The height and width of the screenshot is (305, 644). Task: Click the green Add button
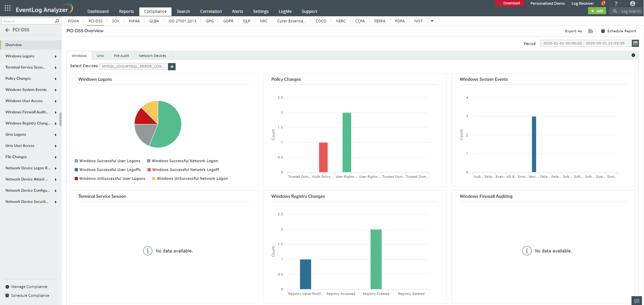(597, 11)
